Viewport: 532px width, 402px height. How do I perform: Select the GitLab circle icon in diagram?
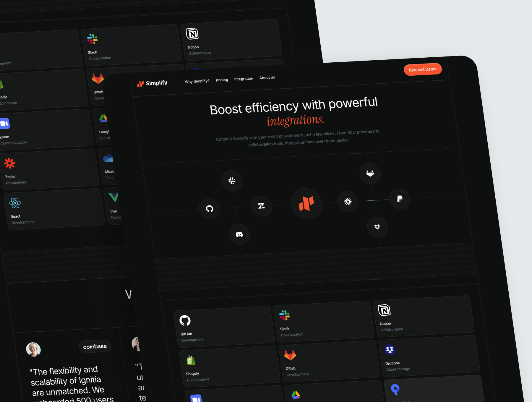pyautogui.click(x=370, y=173)
